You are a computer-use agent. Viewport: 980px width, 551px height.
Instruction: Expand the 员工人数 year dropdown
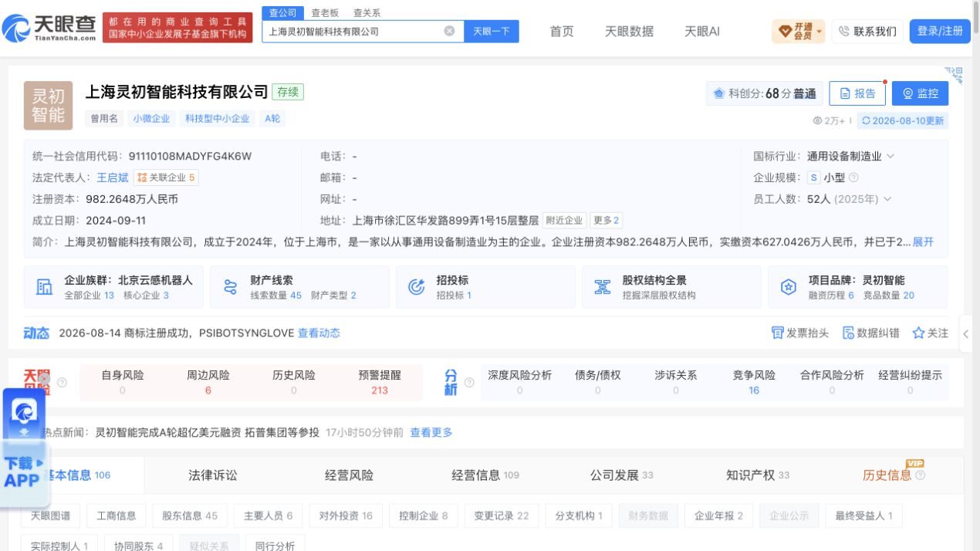coord(887,199)
